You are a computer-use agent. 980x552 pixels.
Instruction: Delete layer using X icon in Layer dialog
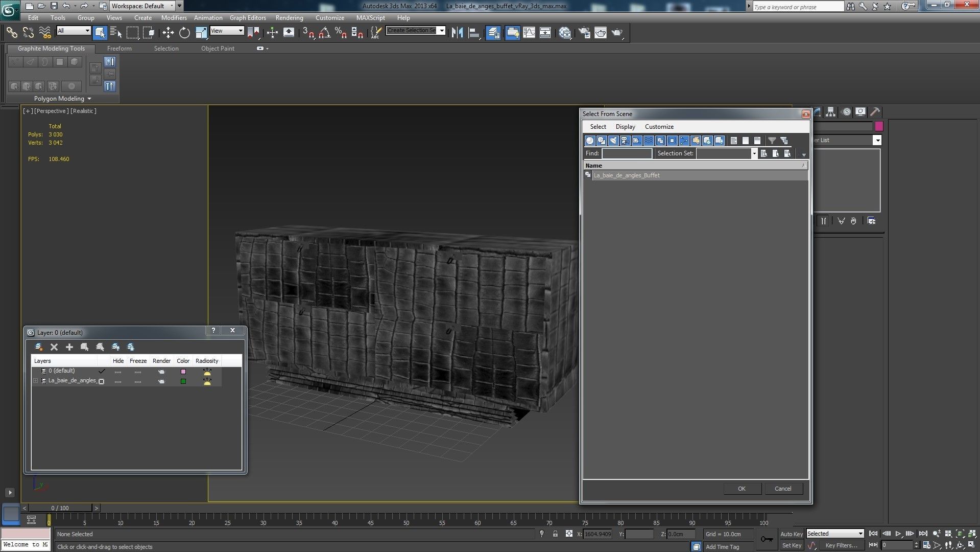tap(54, 347)
